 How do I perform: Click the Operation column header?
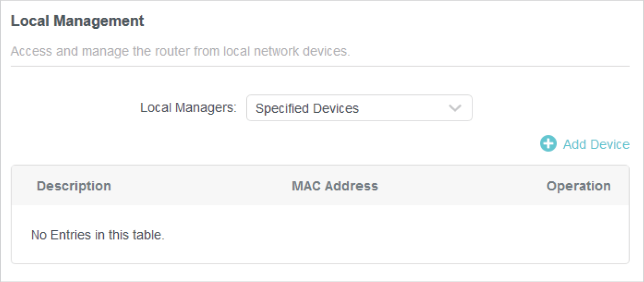578,186
